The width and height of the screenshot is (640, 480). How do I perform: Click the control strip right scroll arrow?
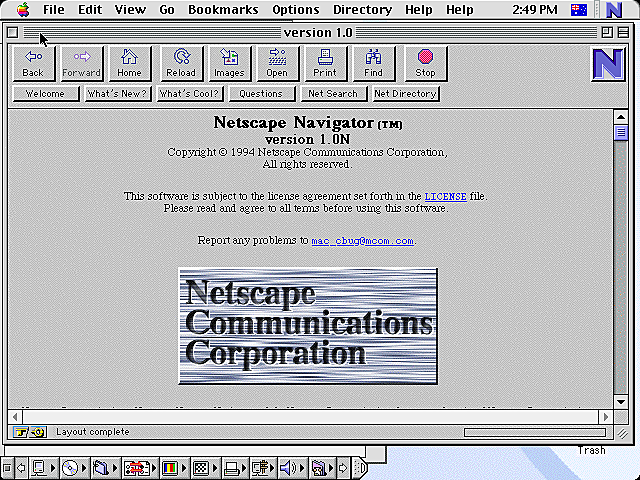tap(343, 468)
